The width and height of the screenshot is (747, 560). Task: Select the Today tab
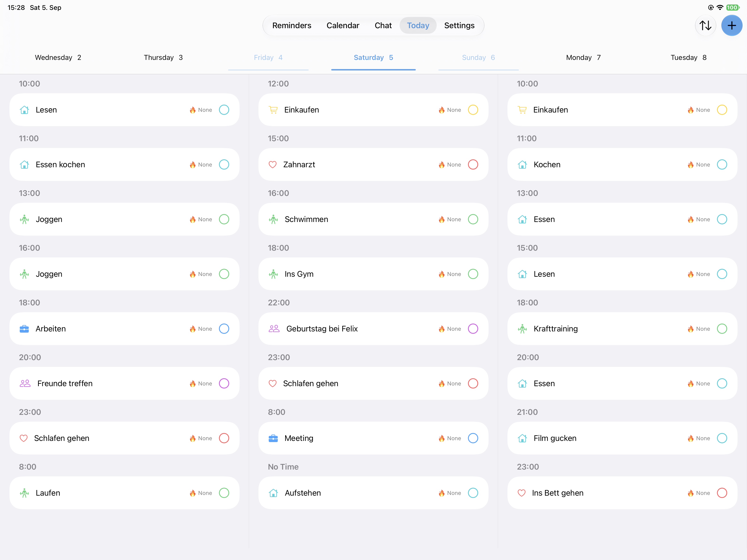(418, 25)
